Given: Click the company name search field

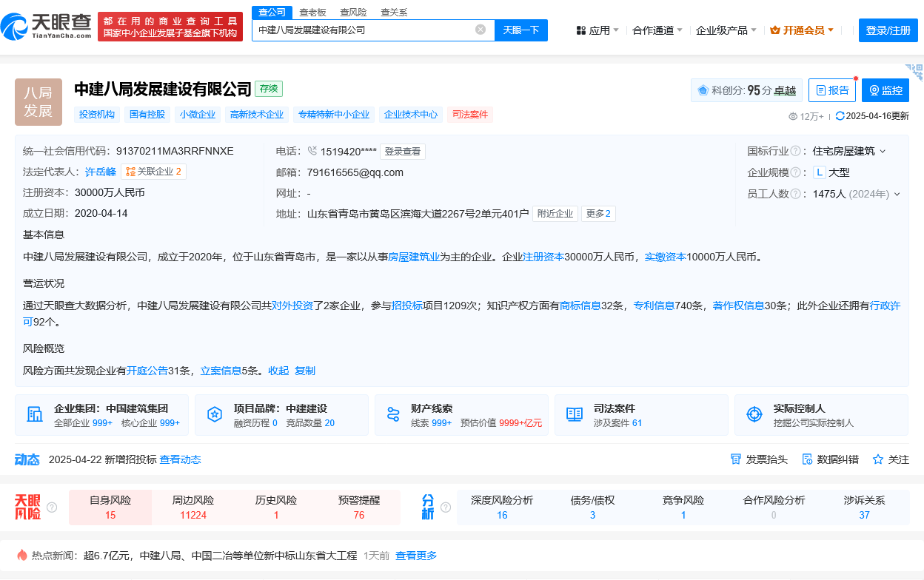Looking at the screenshot, I should click(363, 30).
